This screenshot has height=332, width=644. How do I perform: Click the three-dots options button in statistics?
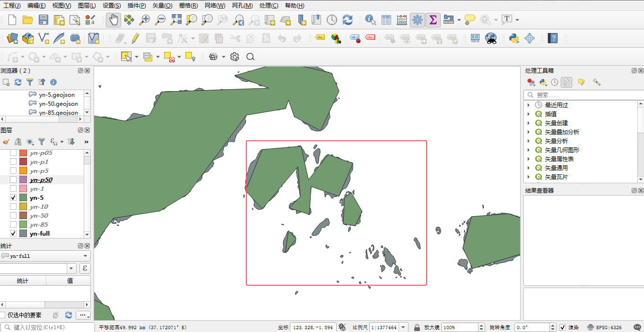coord(83,315)
